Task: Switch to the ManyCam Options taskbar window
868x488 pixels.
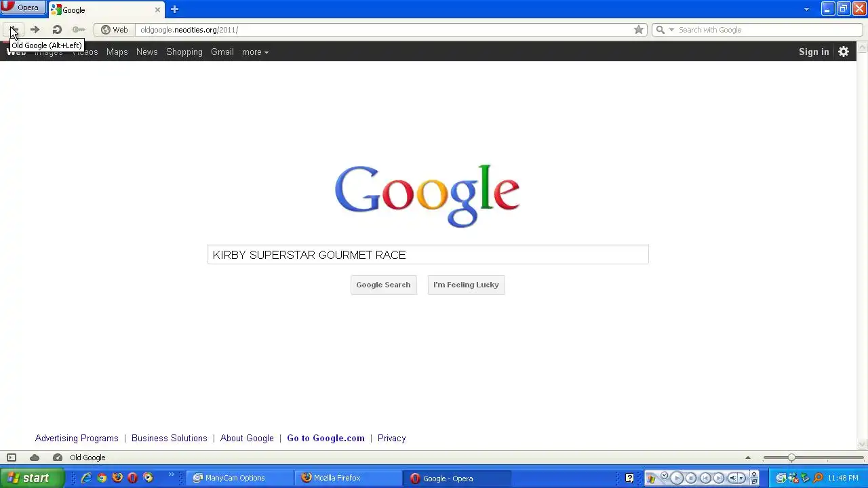Action: (x=241, y=478)
